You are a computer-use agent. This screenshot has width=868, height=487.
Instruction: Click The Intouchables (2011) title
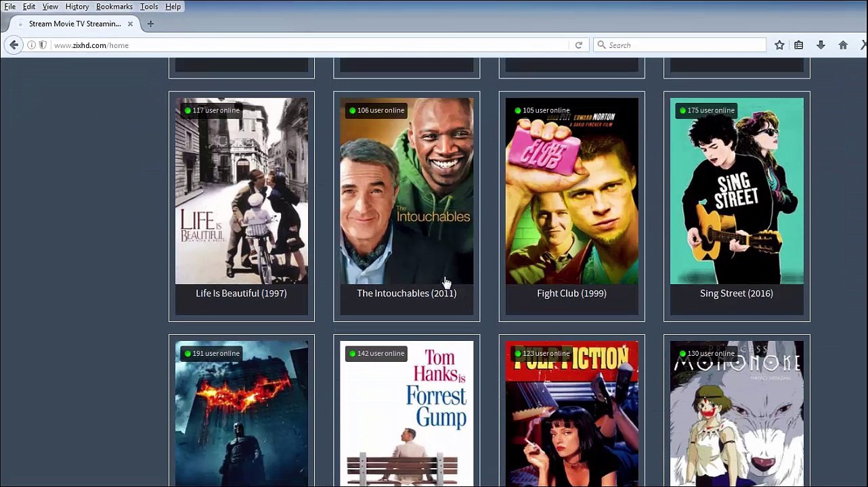click(x=407, y=294)
